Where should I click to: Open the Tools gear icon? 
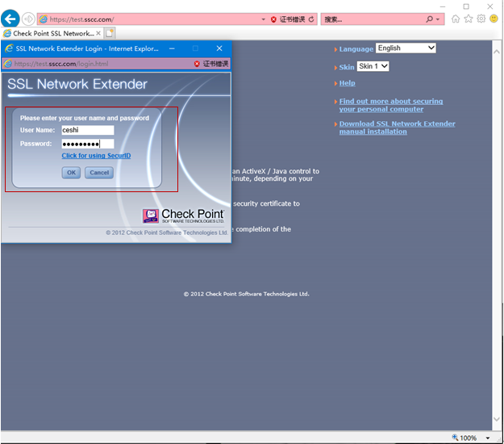tap(481, 19)
